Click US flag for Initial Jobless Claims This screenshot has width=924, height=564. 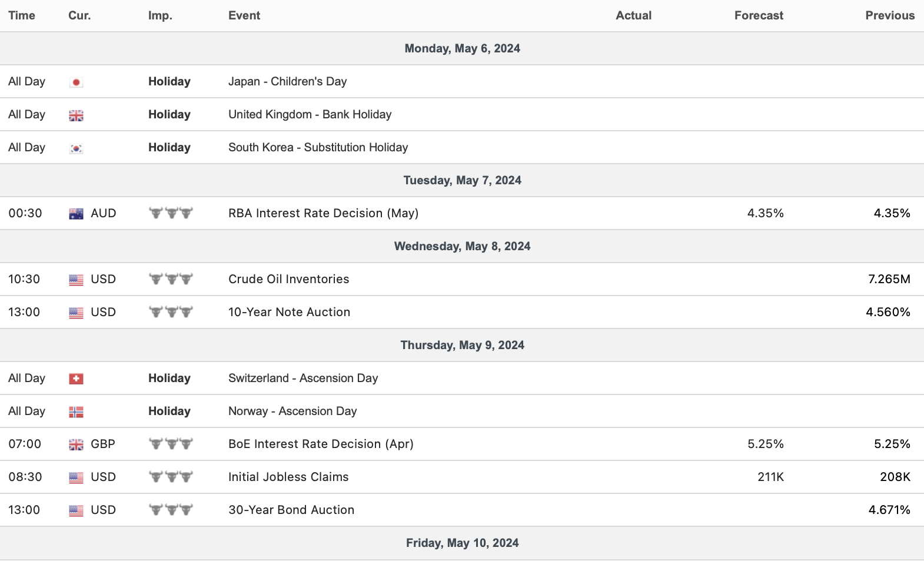coord(76,477)
